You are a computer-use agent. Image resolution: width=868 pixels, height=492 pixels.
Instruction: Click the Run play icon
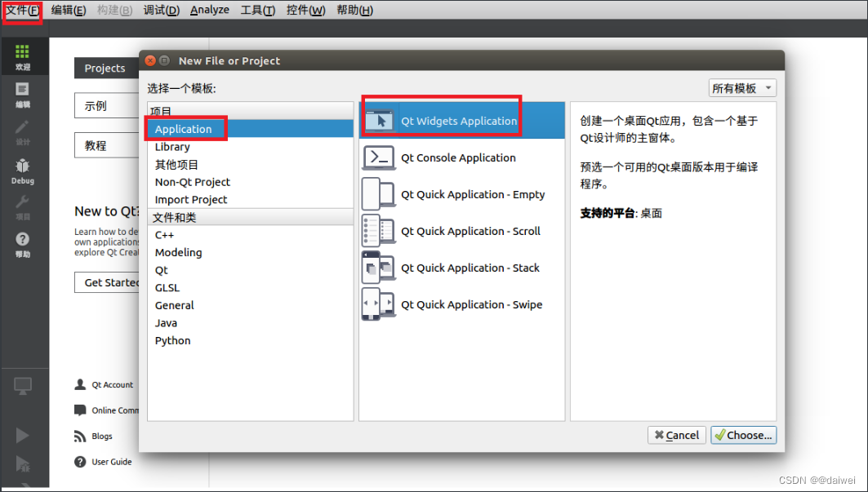pyautogui.click(x=22, y=436)
